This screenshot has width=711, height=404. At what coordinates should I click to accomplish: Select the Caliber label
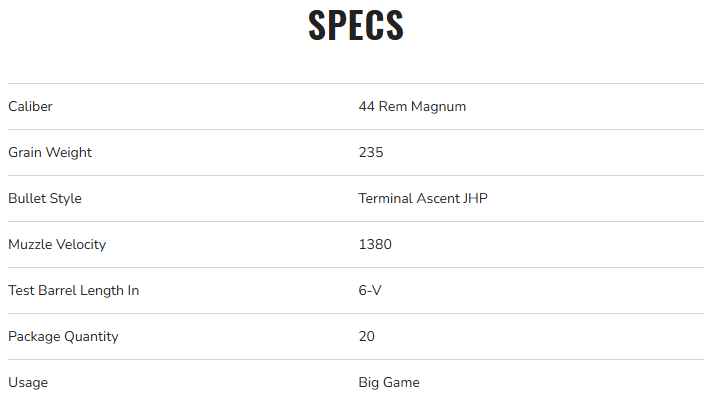tap(30, 107)
